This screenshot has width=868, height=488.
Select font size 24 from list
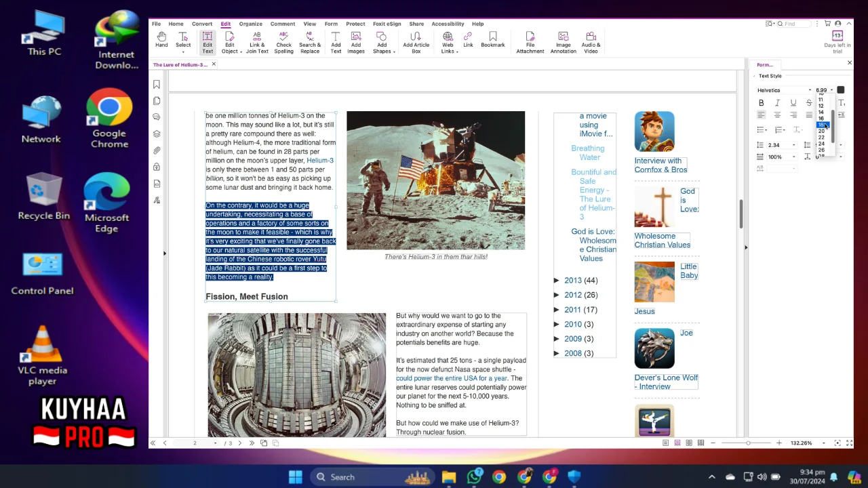(821, 144)
